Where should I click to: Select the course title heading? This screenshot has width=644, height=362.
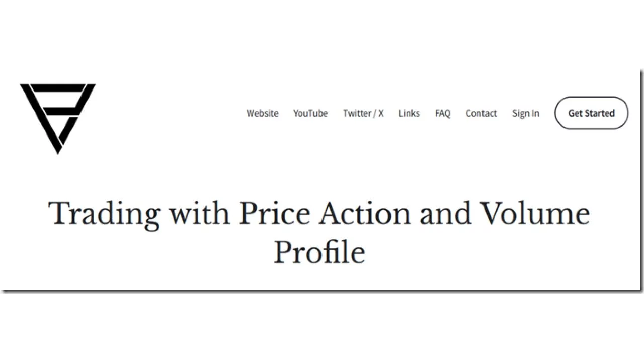pyautogui.click(x=319, y=231)
